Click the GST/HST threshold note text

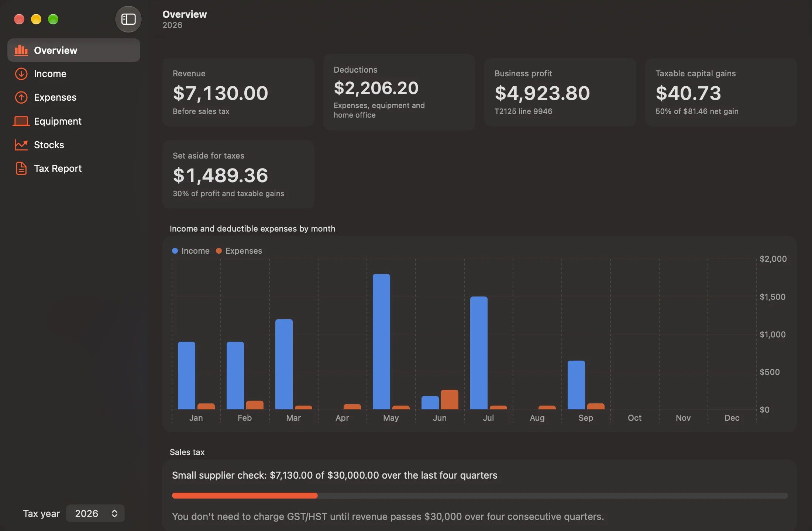coord(388,517)
